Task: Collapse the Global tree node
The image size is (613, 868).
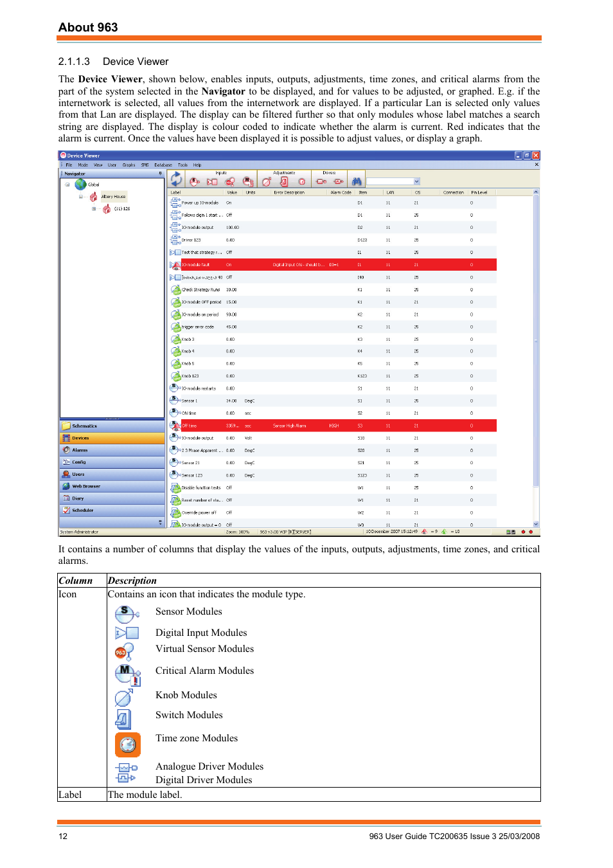Action: (67, 185)
